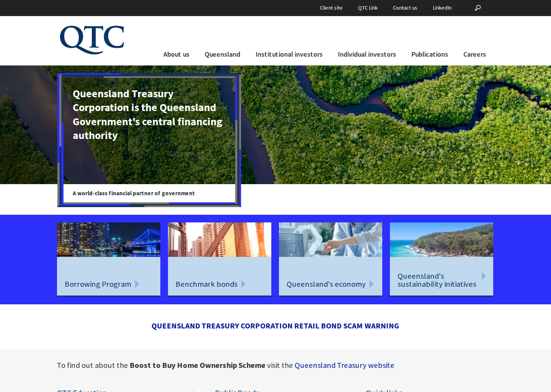551x392 pixels.
Task: Open the QTC Link portal
Action: pyautogui.click(x=368, y=8)
